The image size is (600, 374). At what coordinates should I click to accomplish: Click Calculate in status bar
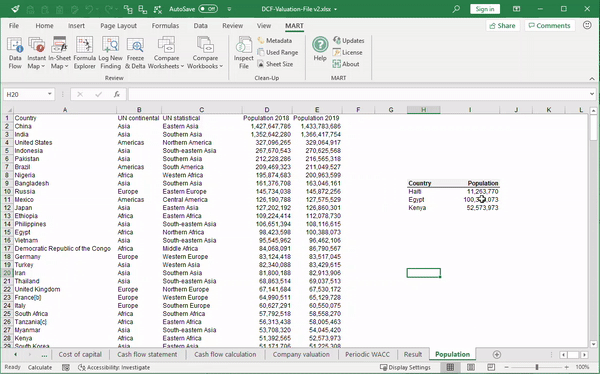tap(40, 367)
